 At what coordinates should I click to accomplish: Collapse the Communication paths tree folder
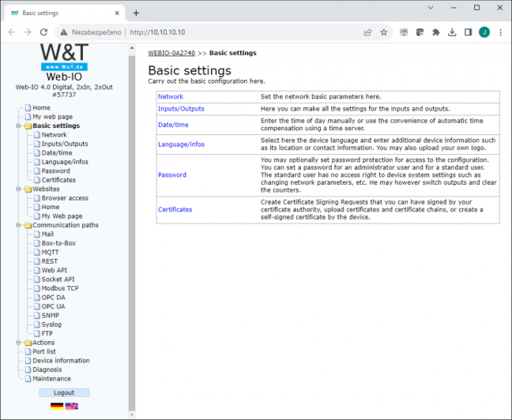[18, 225]
